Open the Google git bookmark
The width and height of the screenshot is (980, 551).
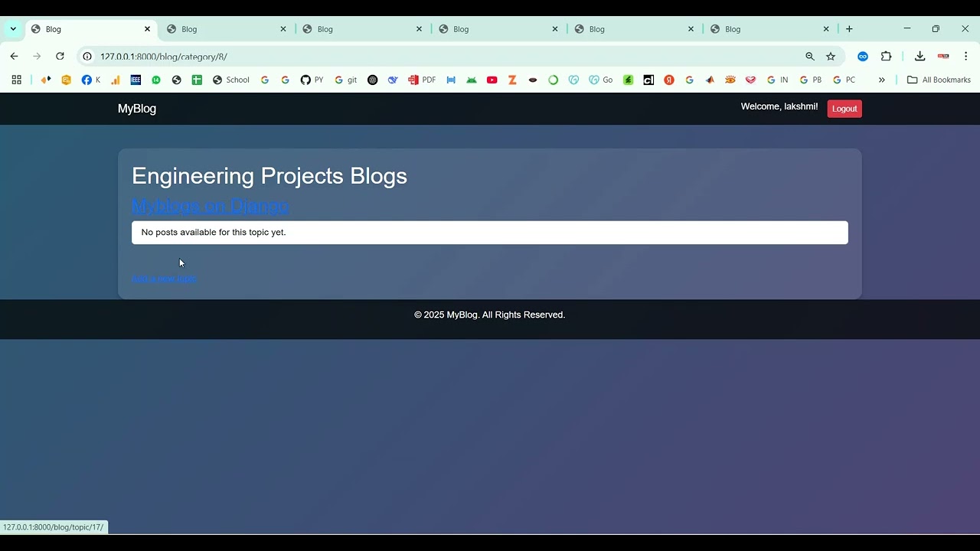[345, 80]
